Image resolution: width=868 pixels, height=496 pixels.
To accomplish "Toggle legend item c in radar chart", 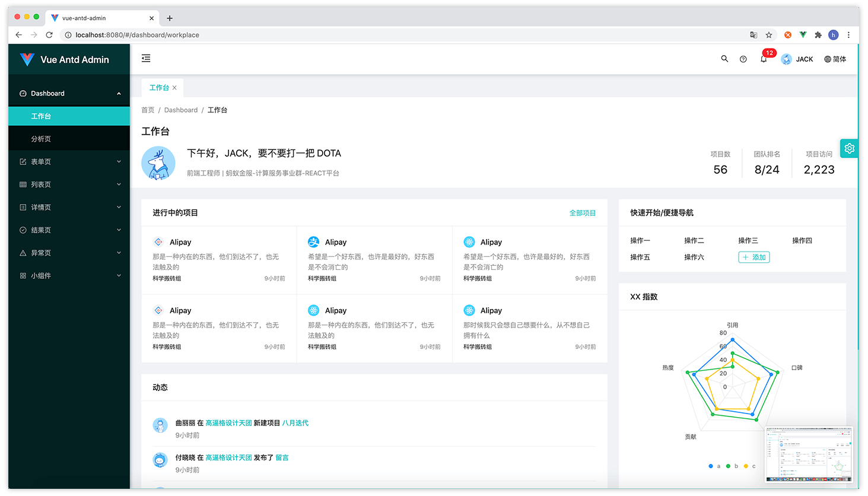I will (750, 466).
